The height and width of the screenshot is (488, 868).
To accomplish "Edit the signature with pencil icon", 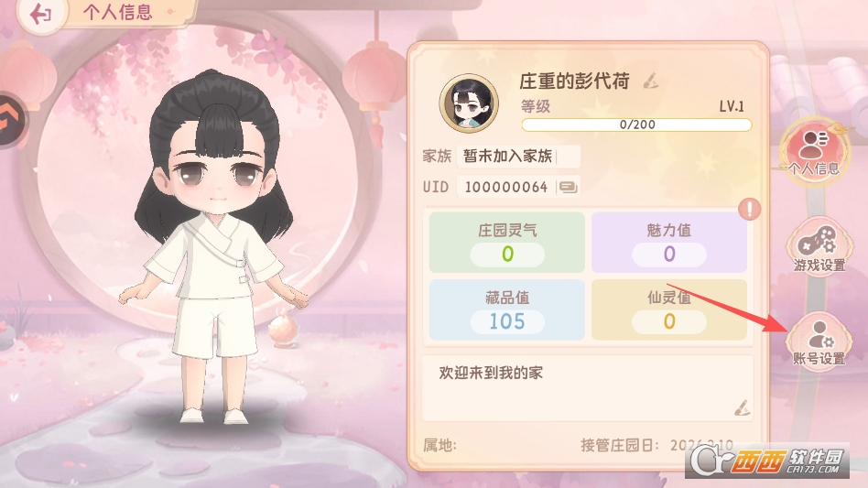I will [742, 408].
